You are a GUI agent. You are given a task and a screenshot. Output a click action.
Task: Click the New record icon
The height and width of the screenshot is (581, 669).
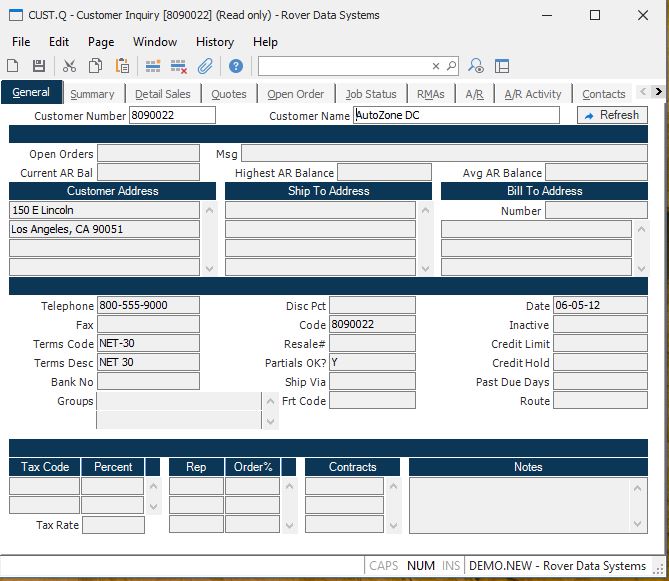[13, 66]
